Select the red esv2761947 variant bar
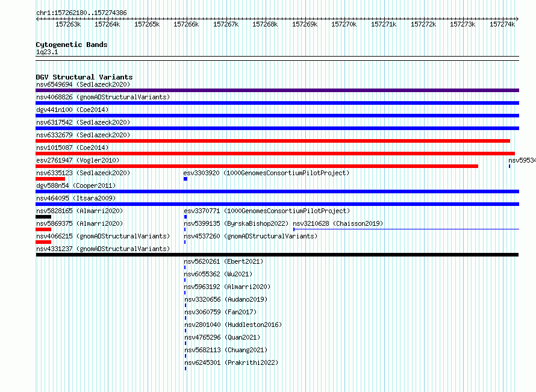This screenshot has height=392, width=536. pyautogui.click(x=257, y=166)
